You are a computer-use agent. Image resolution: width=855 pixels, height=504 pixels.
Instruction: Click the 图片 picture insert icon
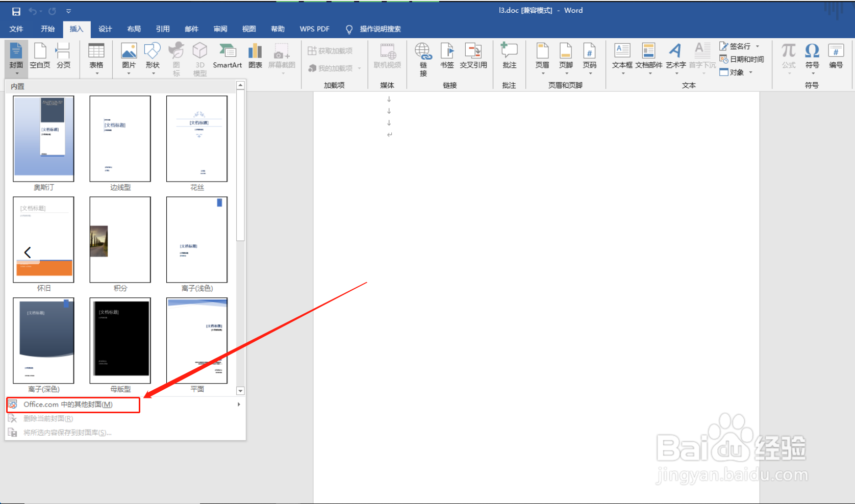pyautogui.click(x=129, y=52)
